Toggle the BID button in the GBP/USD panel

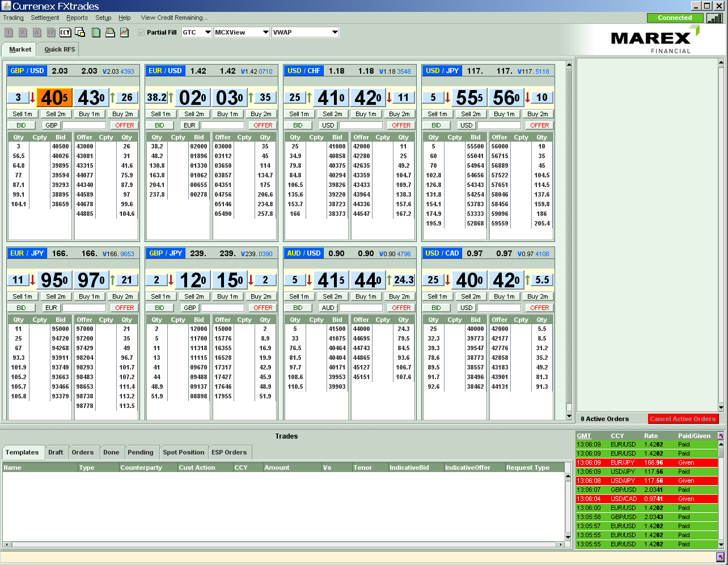click(x=21, y=125)
